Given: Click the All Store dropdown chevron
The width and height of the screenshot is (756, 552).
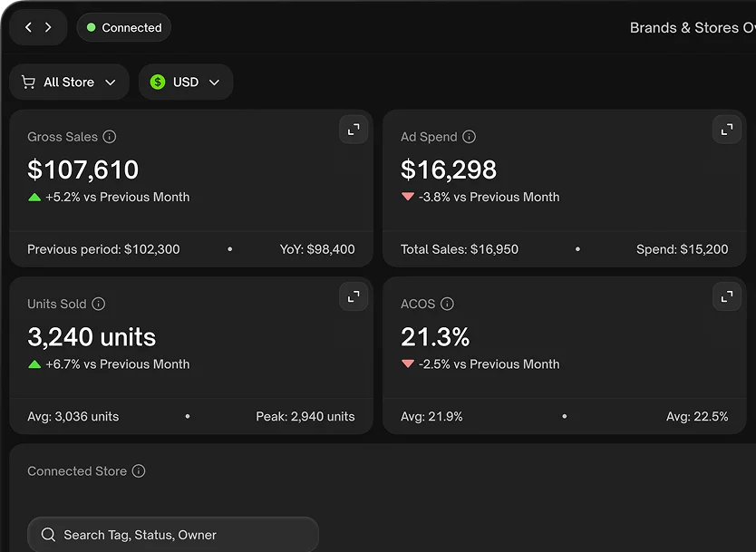Looking at the screenshot, I should (x=111, y=82).
